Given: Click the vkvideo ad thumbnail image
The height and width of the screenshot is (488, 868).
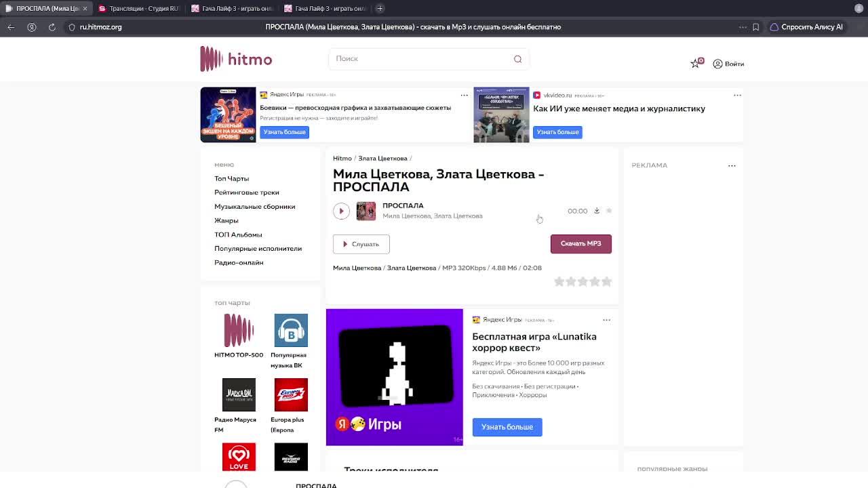Looking at the screenshot, I should (x=501, y=115).
